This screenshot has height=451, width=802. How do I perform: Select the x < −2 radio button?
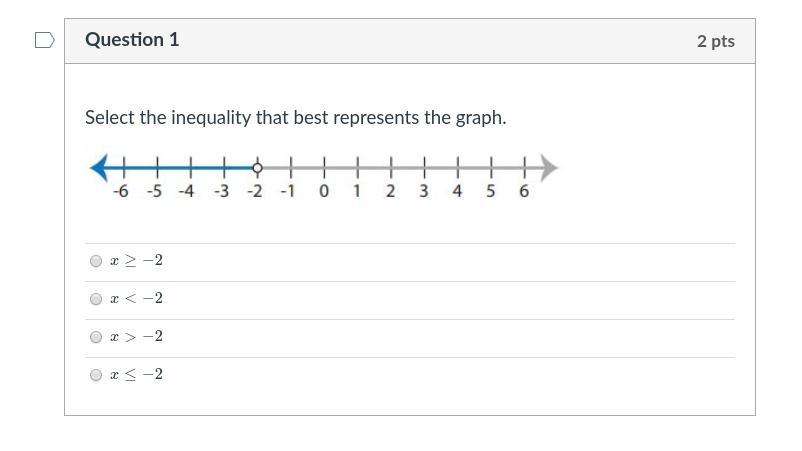pos(96,299)
